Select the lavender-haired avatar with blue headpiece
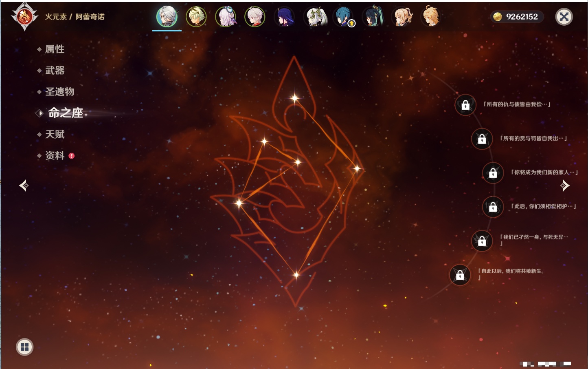The image size is (588, 369). (x=226, y=17)
